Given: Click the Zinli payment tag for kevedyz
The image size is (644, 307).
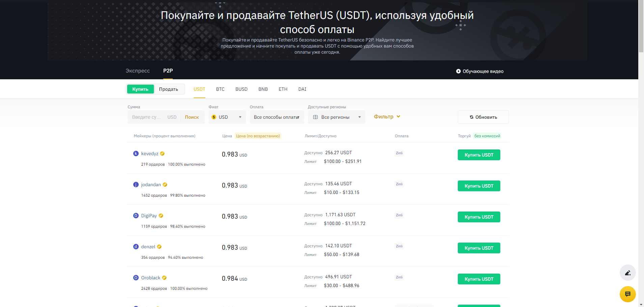Looking at the screenshot, I should (399, 153).
